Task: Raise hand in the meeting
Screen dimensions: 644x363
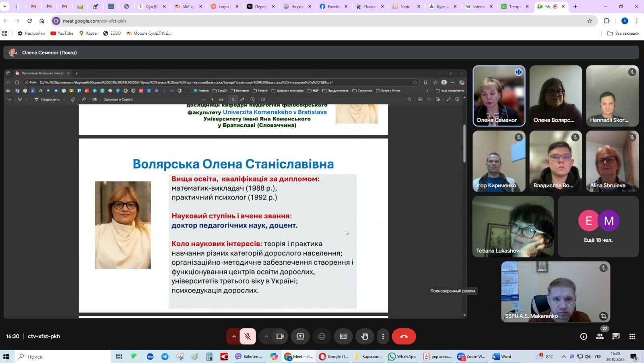Action: (x=365, y=336)
